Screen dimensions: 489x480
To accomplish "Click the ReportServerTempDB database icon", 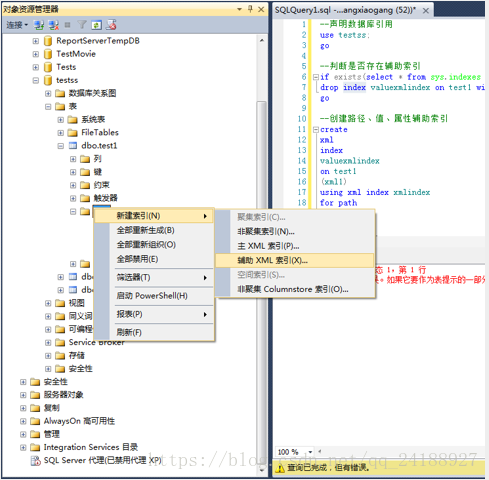I will [48, 41].
